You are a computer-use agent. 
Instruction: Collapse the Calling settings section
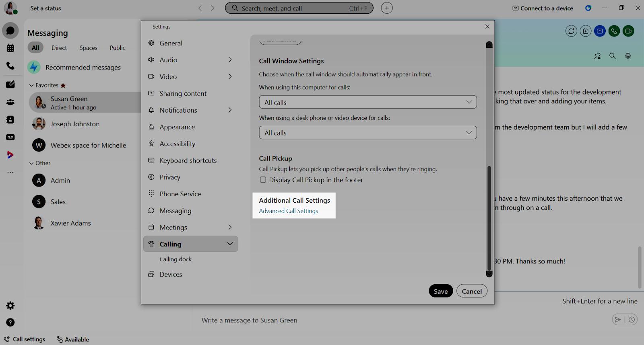pos(230,244)
